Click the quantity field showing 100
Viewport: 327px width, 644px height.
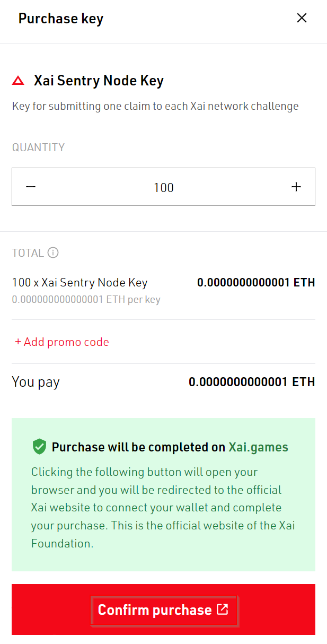coord(164,187)
